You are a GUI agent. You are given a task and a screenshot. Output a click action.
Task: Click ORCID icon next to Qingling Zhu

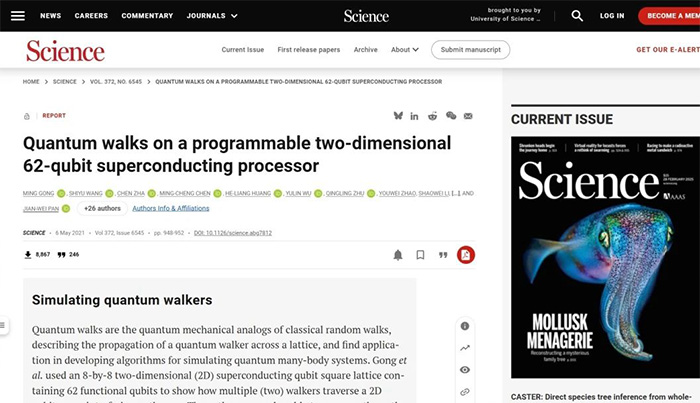point(371,193)
